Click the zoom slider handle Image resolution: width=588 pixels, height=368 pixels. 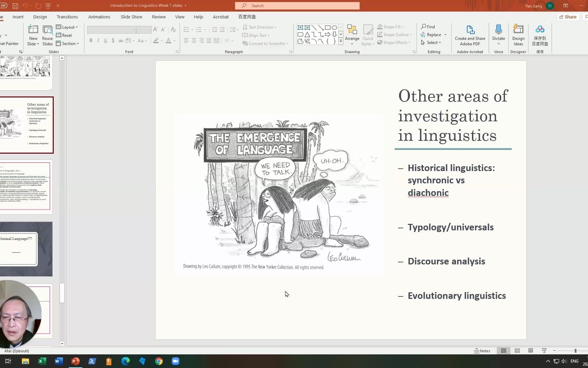(x=575, y=351)
